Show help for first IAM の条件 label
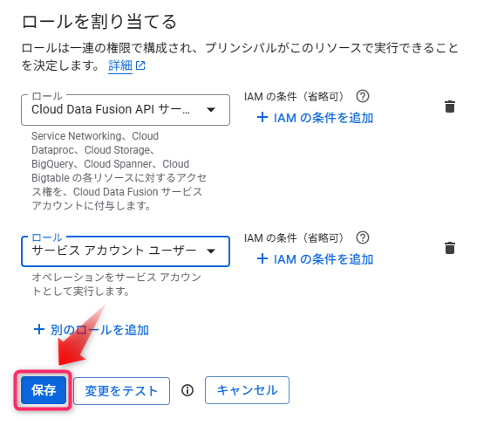The height and width of the screenshot is (426, 504). click(x=363, y=96)
